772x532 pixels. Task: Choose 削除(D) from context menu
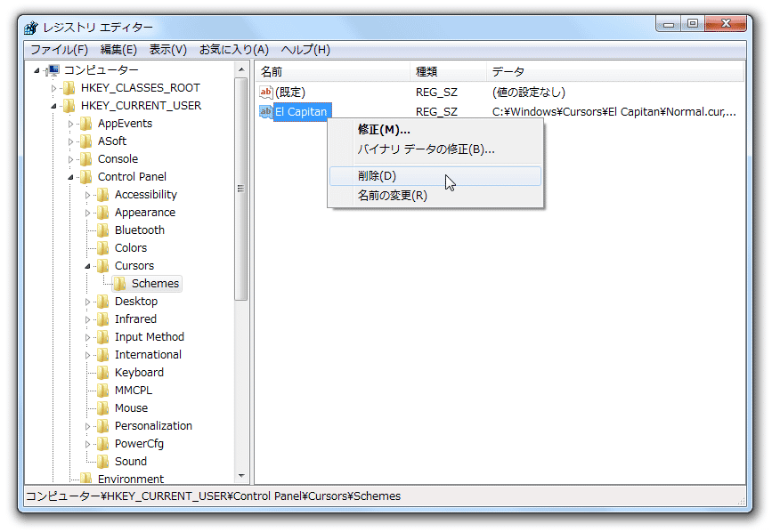coord(435,176)
